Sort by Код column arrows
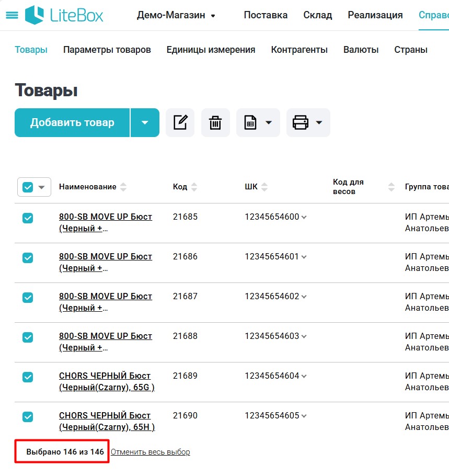The height and width of the screenshot is (476, 449). (194, 187)
